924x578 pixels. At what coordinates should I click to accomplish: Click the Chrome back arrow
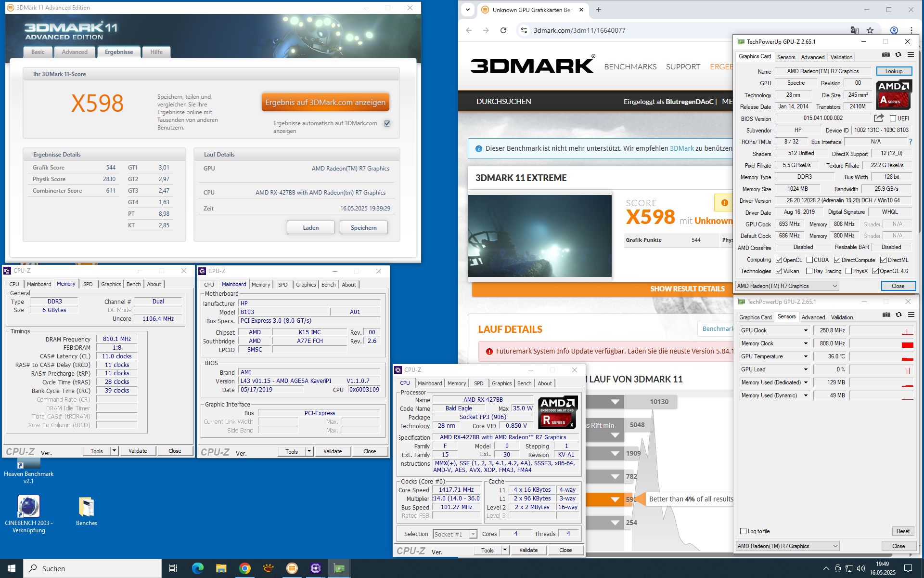[x=469, y=30]
